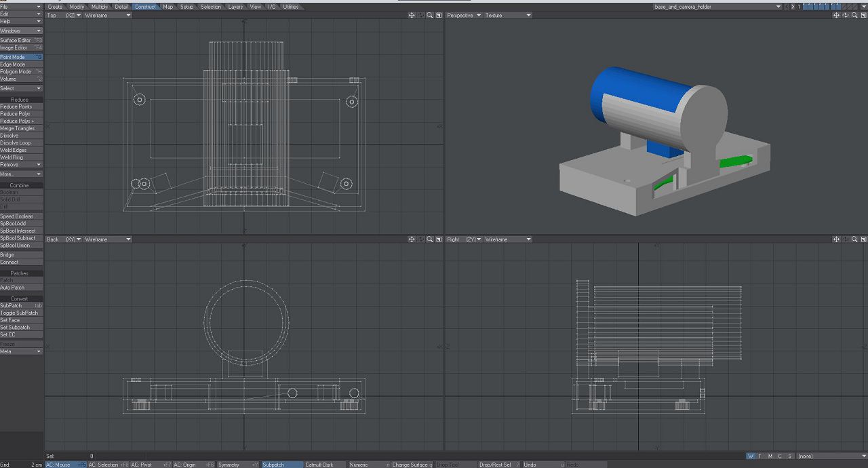Image resolution: width=868 pixels, height=468 pixels.
Task: Switch to Polygon Mode
Action: click(20, 71)
